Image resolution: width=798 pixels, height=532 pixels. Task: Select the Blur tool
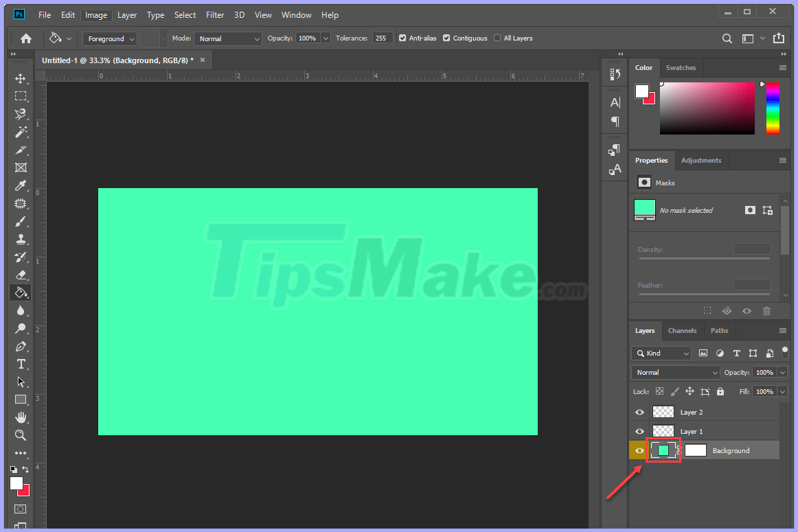(21, 311)
